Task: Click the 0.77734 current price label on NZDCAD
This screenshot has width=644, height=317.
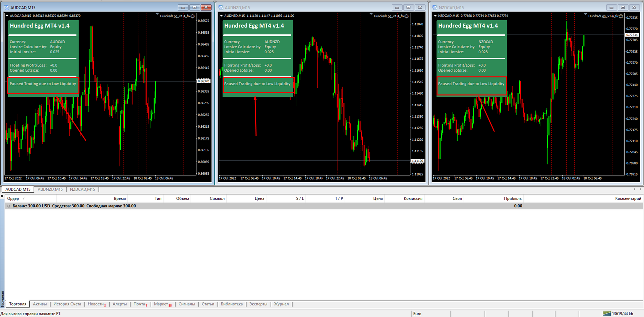Action: 632,35
